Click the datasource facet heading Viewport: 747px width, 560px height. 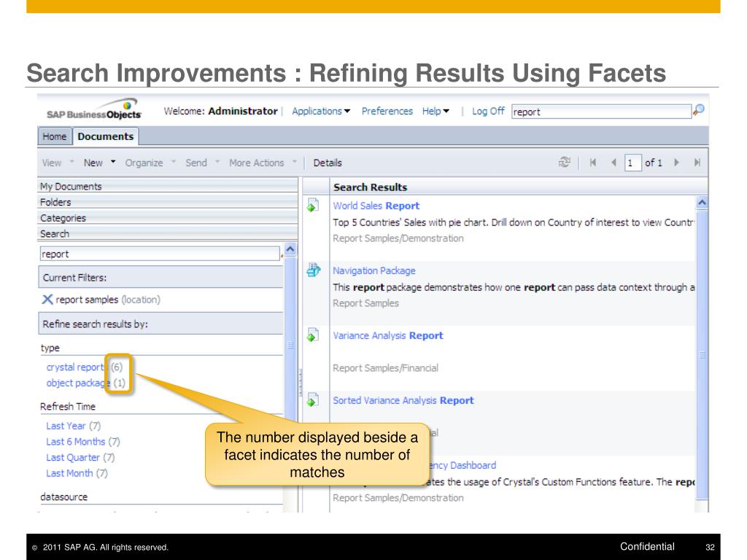(64, 497)
